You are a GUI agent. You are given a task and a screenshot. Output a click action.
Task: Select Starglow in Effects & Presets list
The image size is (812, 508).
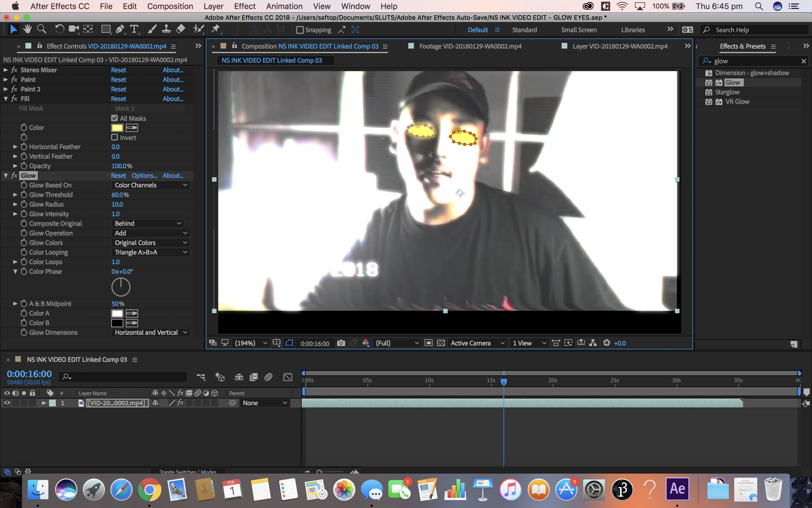tap(727, 92)
